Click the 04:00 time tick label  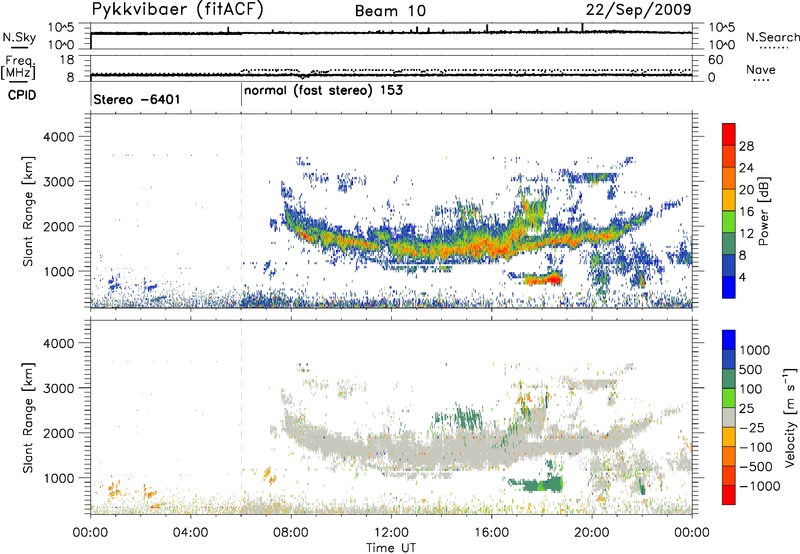(190, 533)
